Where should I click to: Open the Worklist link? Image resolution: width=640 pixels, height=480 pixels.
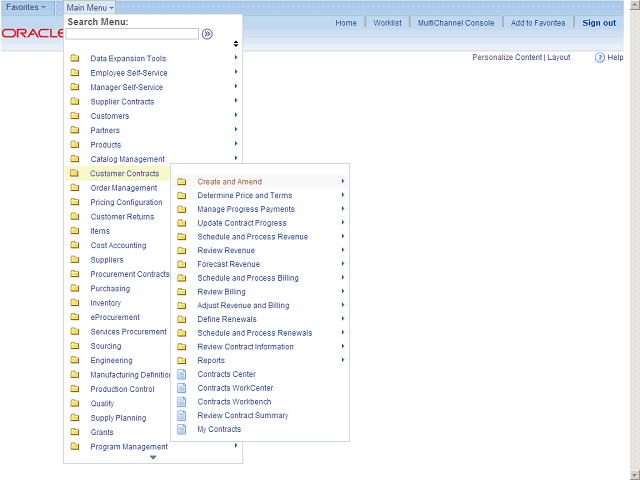387,23
